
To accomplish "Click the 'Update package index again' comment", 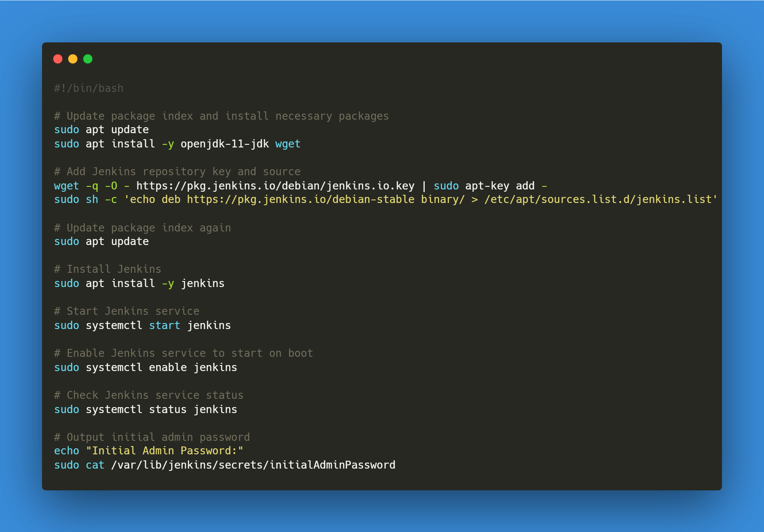I will 143,228.
